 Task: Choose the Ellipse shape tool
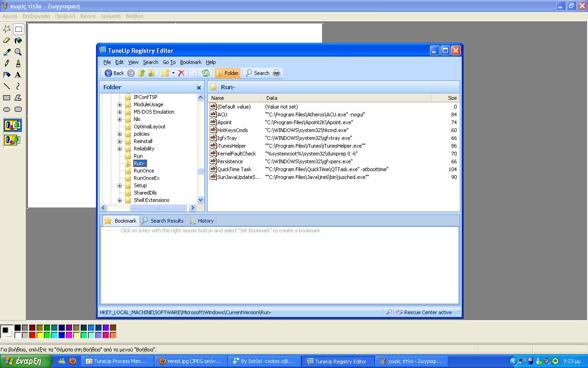pyautogui.click(x=7, y=109)
